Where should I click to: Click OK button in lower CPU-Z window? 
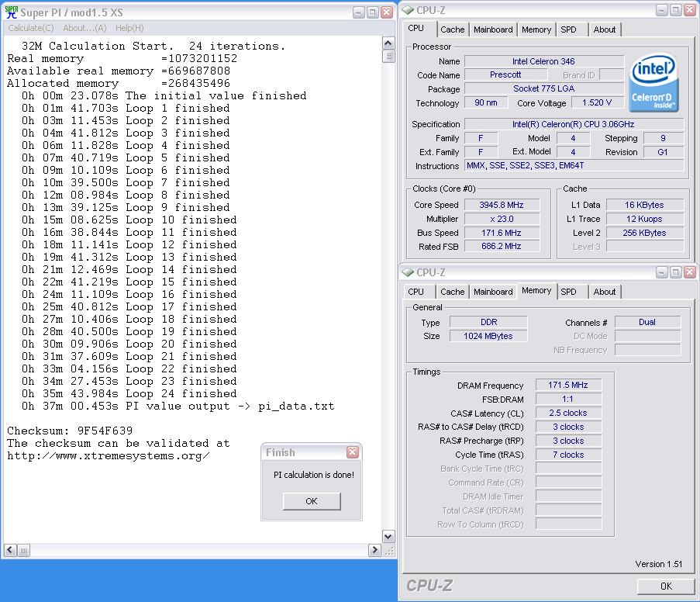click(666, 586)
